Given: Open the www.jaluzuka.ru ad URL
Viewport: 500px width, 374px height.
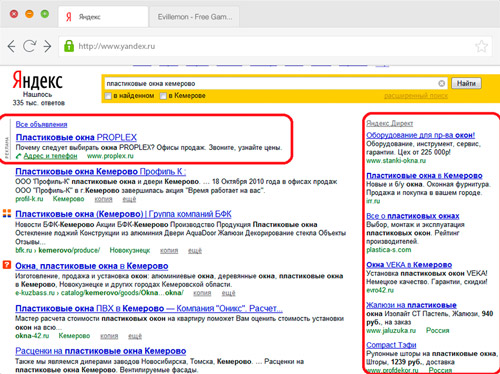Looking at the screenshot, I should coord(391,330).
